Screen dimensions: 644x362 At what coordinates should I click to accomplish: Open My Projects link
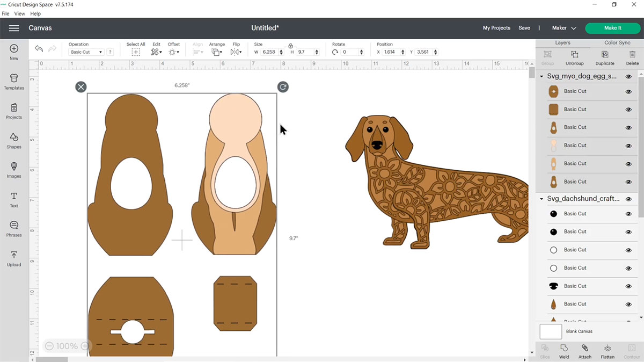tap(496, 28)
